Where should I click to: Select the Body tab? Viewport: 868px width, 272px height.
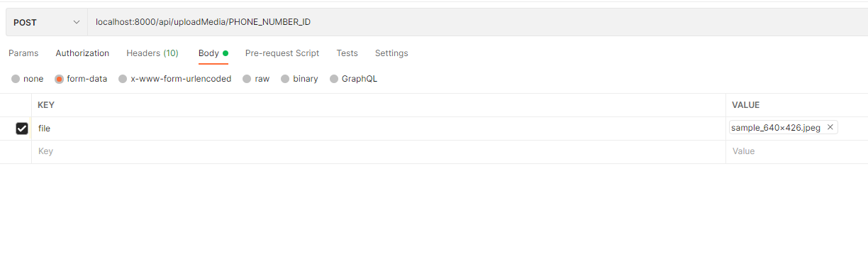pyautogui.click(x=213, y=53)
